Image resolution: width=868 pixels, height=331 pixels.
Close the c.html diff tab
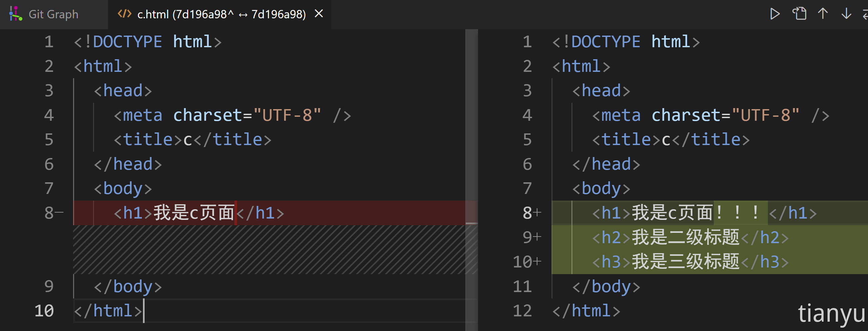coord(319,14)
